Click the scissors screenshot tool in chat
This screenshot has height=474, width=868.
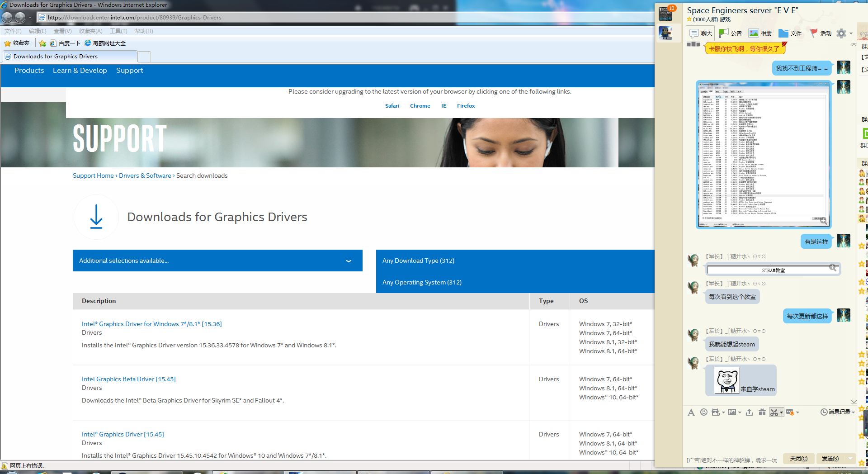coord(774,412)
